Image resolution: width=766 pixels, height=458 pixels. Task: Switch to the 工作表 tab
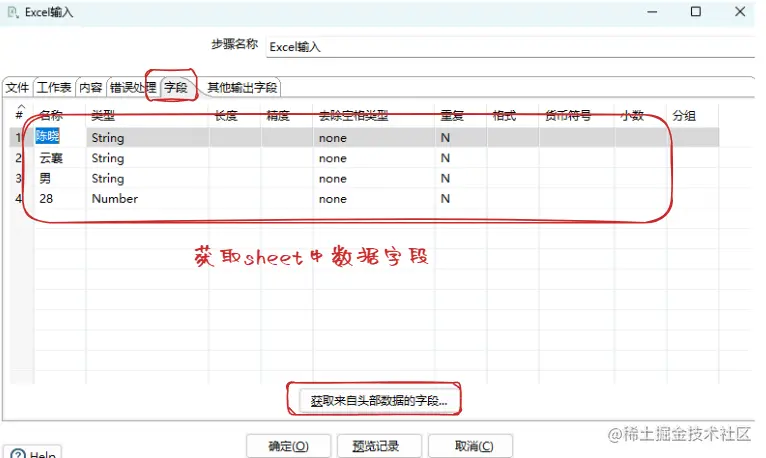click(x=54, y=87)
